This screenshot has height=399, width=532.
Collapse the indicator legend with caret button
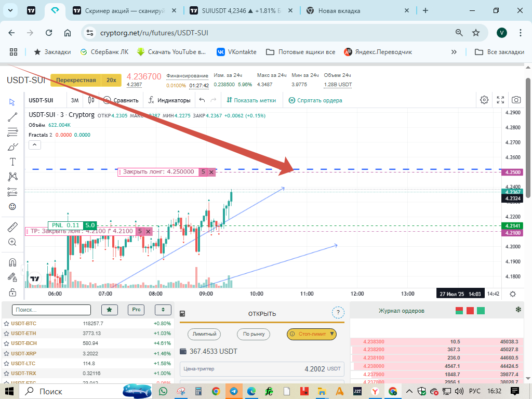coord(35,145)
